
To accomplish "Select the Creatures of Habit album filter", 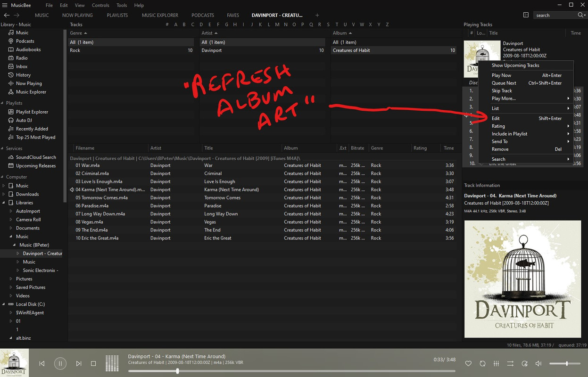I will coord(394,50).
